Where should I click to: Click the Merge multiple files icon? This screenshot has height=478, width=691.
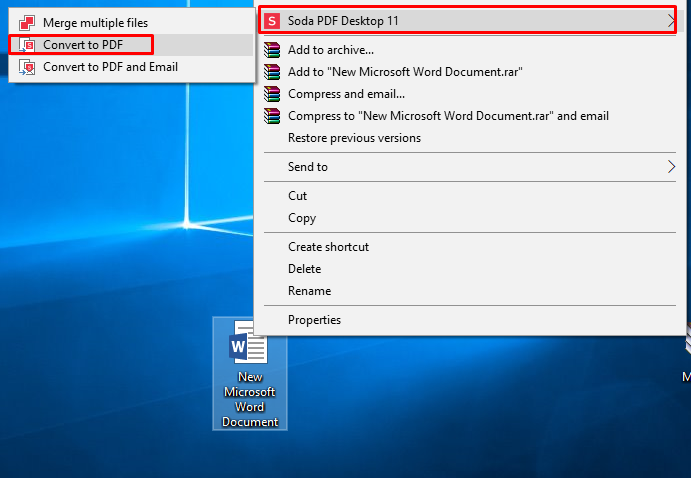27,22
